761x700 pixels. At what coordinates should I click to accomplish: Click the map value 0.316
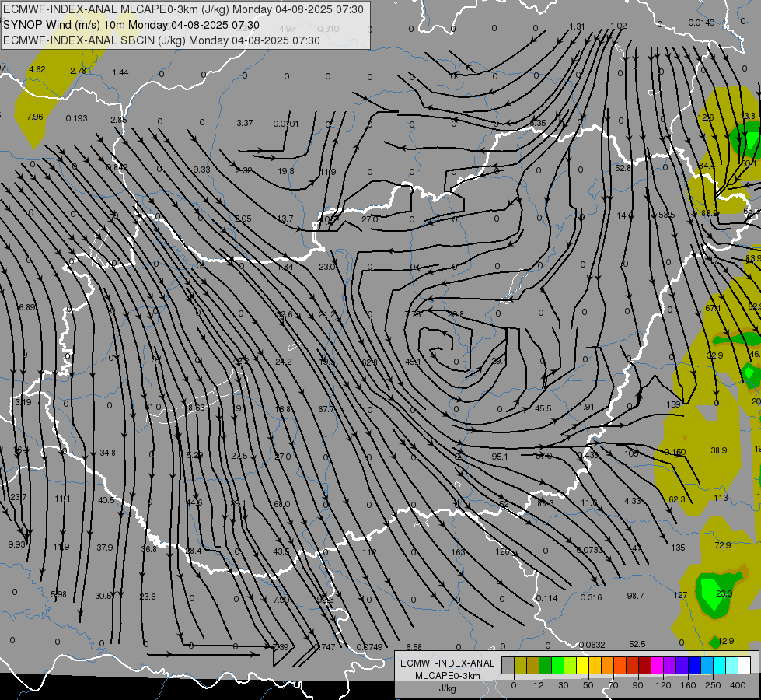[591, 597]
